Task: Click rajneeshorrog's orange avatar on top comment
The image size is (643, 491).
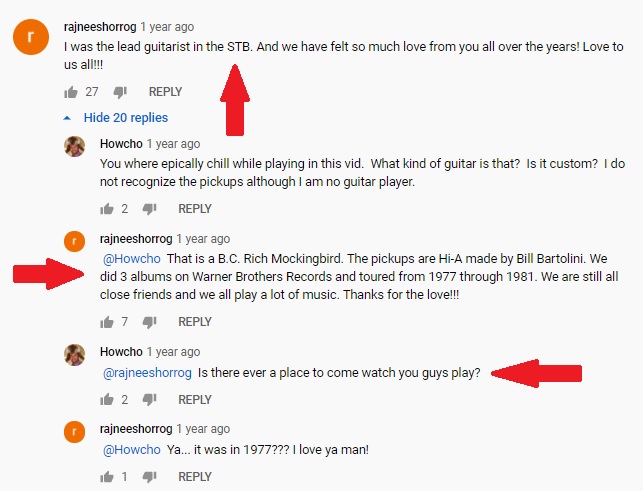Action: pos(31,38)
